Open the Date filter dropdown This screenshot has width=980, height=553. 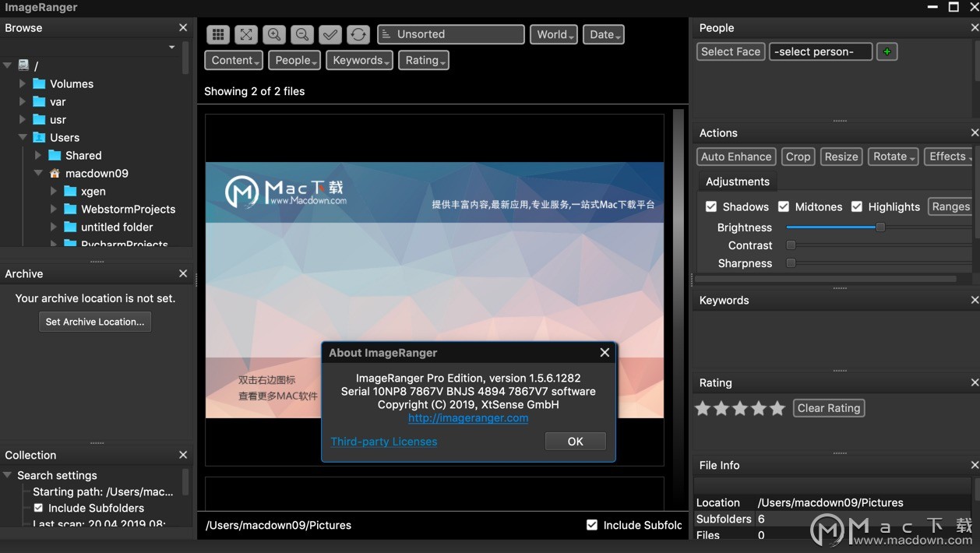605,34
